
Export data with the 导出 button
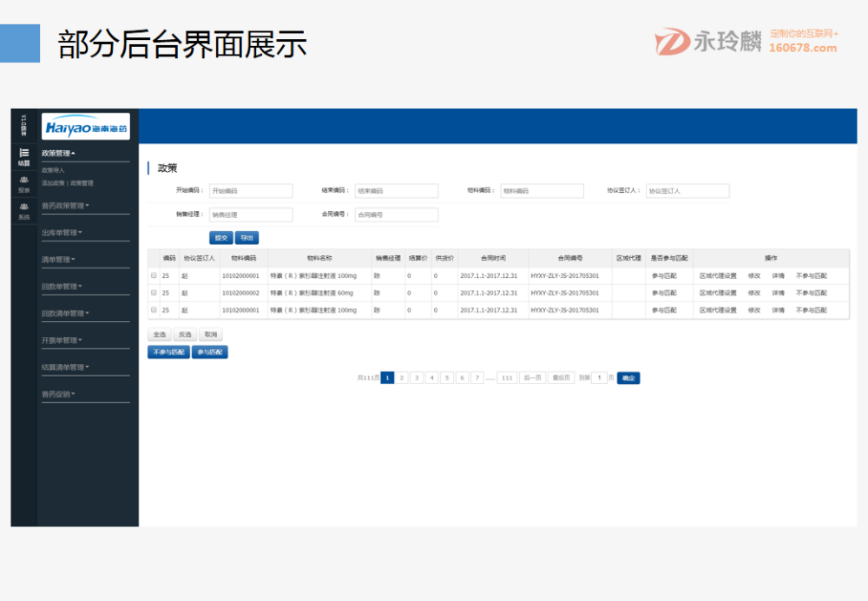(246, 237)
